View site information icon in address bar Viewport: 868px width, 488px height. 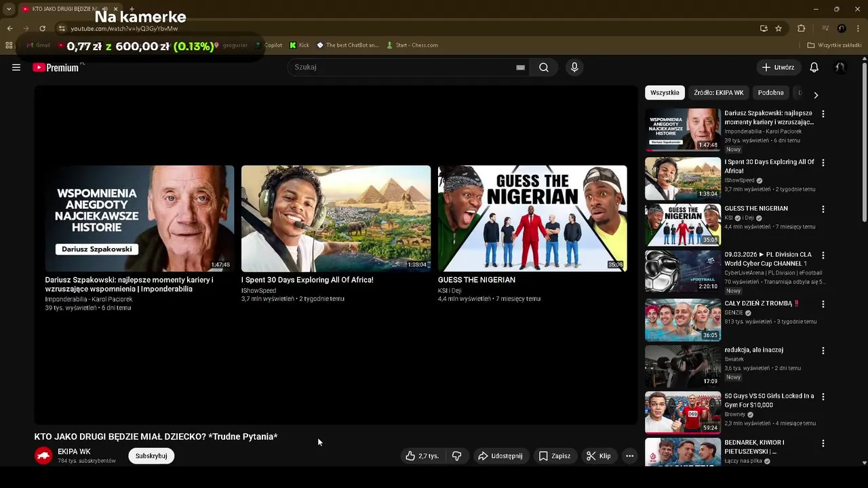coord(62,28)
